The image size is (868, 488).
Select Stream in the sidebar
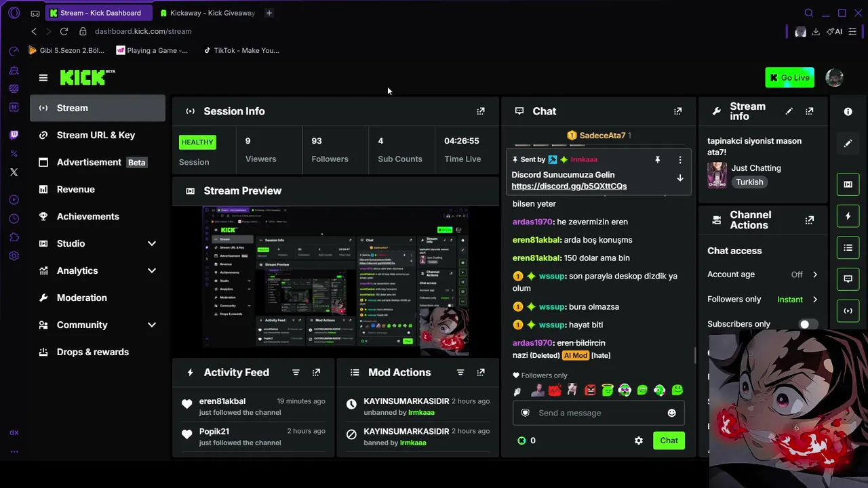tap(98, 108)
